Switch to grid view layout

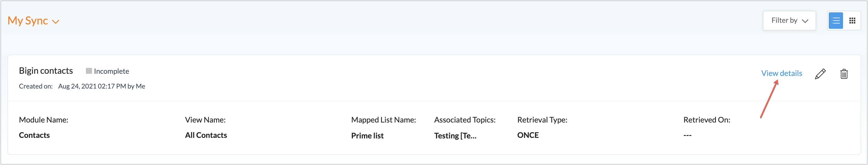click(852, 21)
